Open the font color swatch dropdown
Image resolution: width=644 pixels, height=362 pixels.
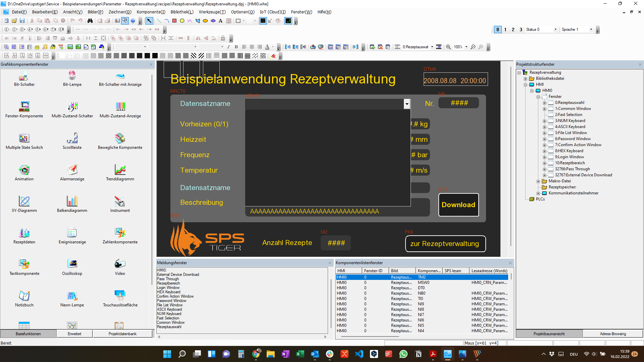point(273,47)
